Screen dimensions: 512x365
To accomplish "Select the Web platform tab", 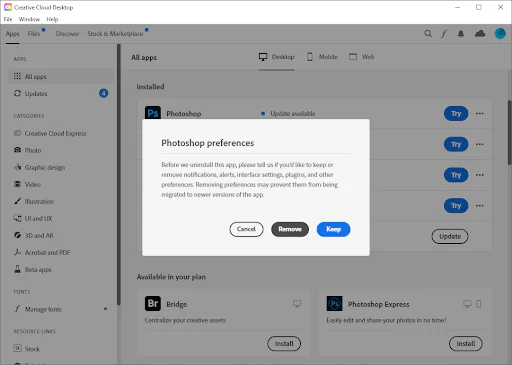I will click(x=362, y=57).
